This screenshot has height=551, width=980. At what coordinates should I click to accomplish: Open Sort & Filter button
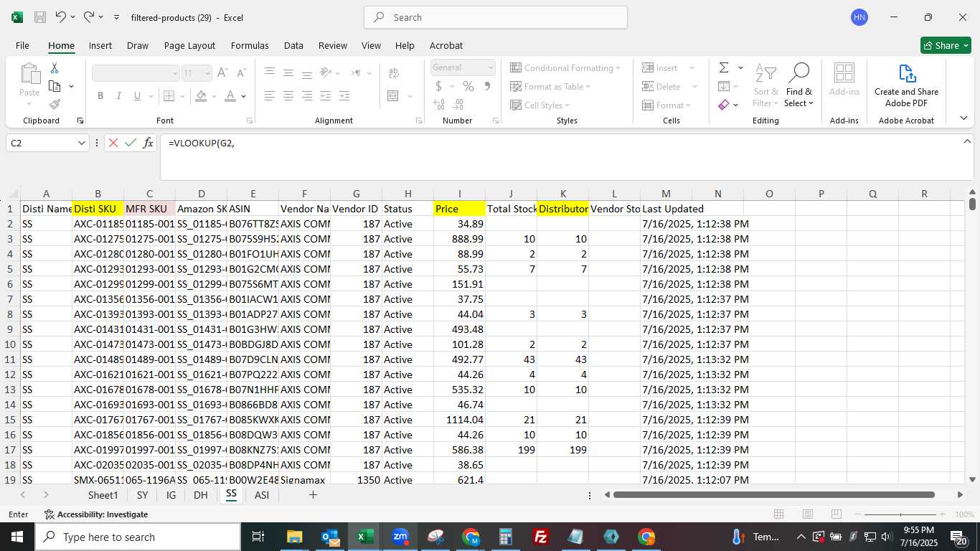click(765, 85)
